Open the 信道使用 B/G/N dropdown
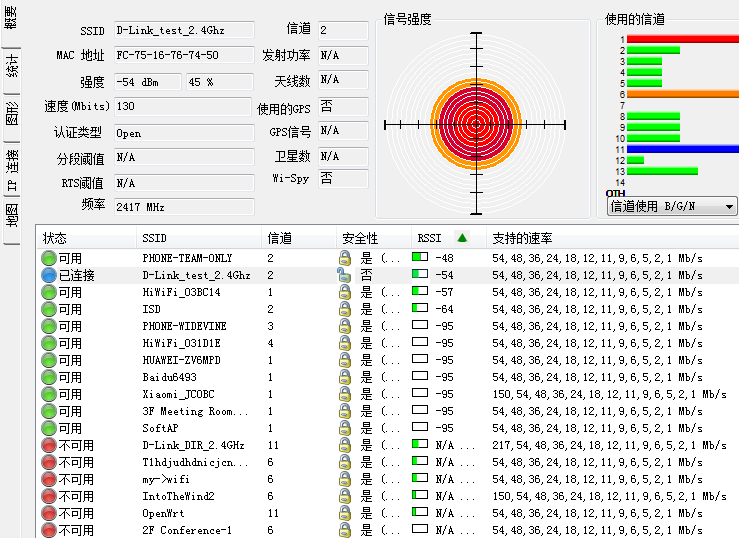 tap(672, 206)
